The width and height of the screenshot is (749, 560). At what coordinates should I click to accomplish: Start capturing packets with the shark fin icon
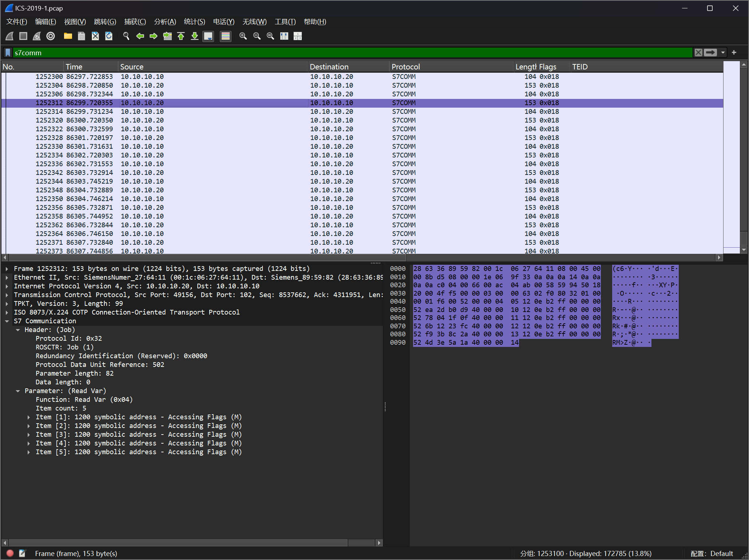click(x=10, y=36)
